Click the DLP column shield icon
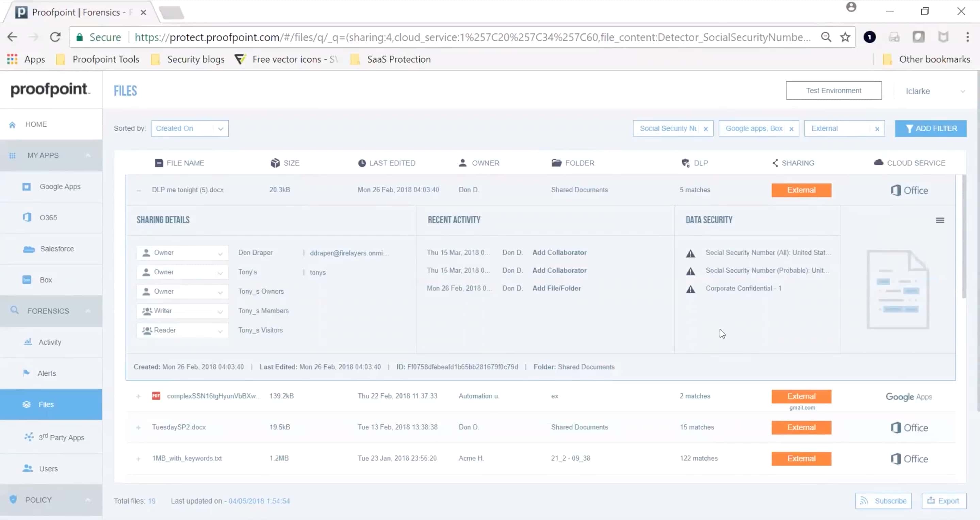The width and height of the screenshot is (980, 520). (x=685, y=163)
